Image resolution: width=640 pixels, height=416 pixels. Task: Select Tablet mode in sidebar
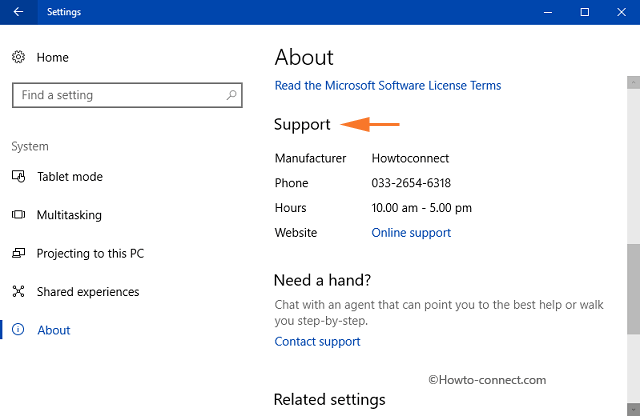[70, 177]
